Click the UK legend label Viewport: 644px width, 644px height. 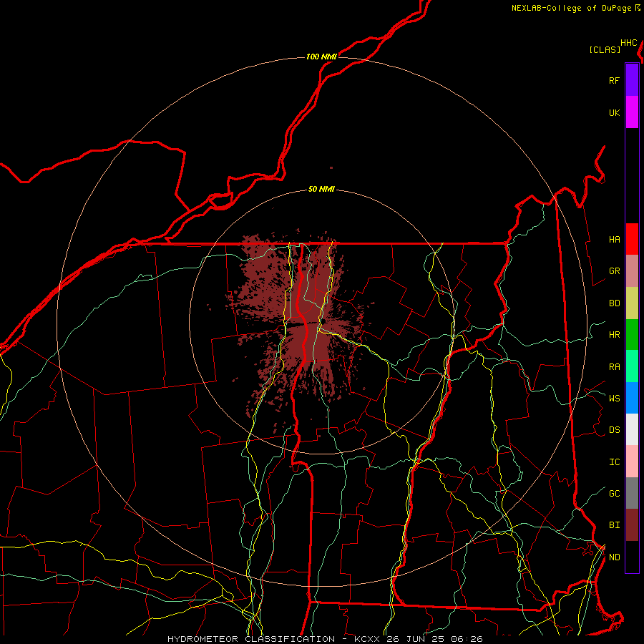pos(614,112)
